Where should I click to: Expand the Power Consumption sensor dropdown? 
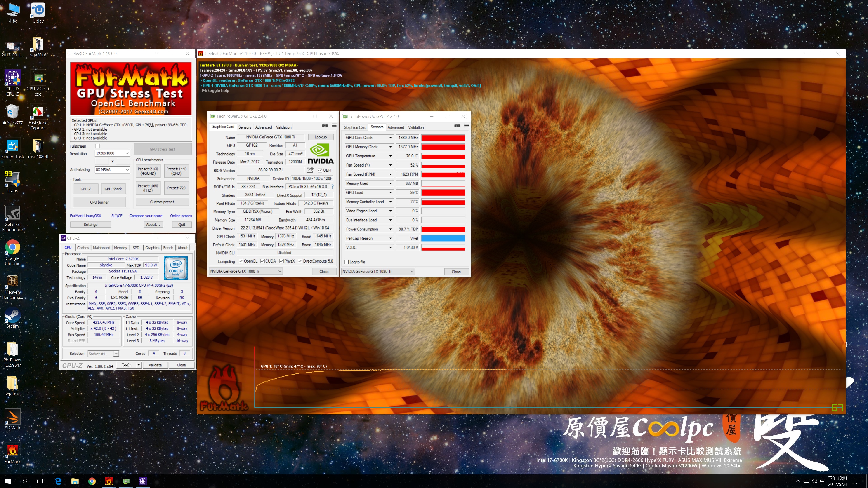(391, 229)
